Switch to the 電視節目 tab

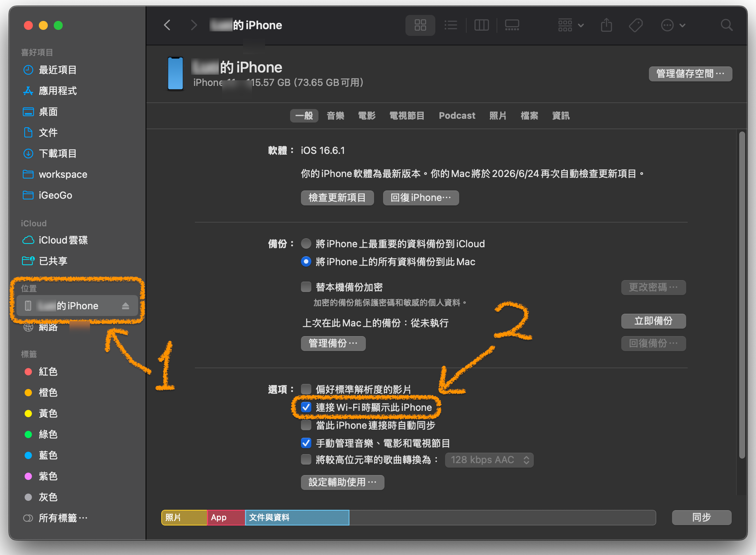407,116
